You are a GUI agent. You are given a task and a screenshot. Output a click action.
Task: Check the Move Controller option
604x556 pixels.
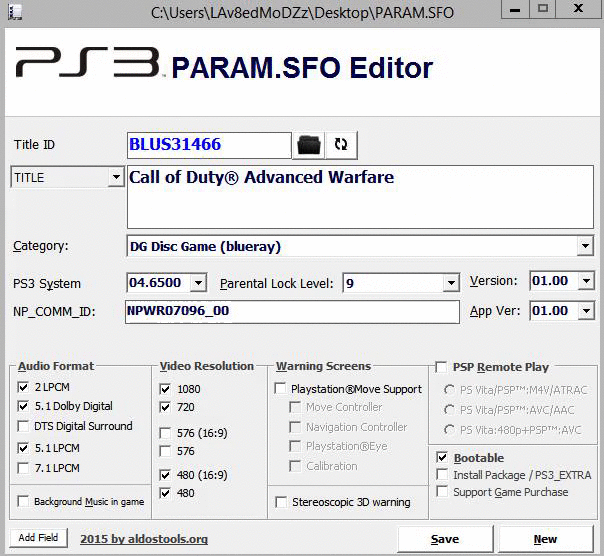pos(295,407)
